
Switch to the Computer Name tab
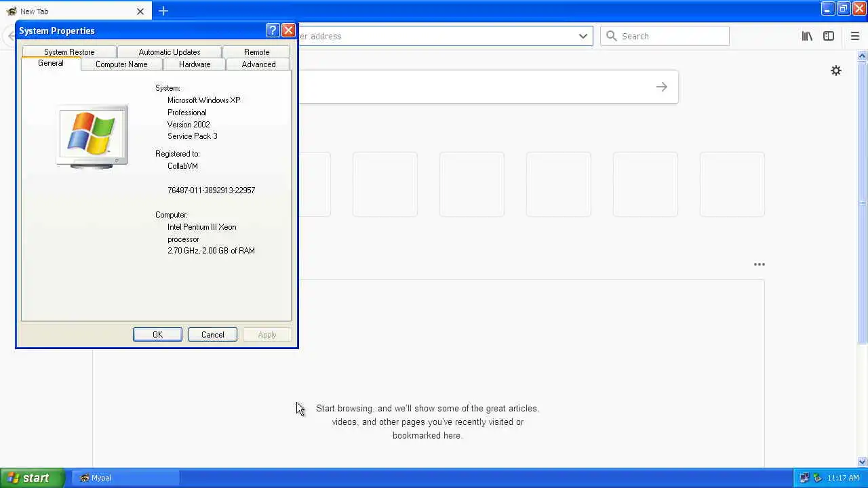(x=121, y=64)
